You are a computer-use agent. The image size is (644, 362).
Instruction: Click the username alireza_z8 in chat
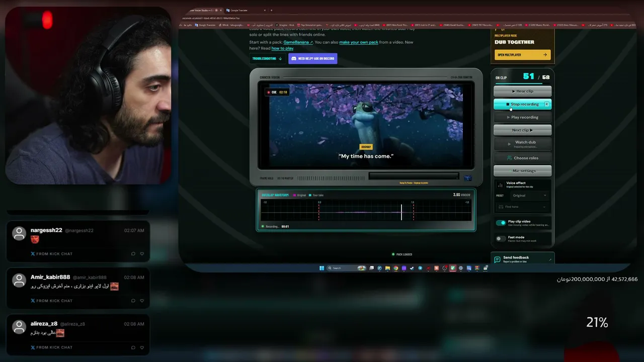[44, 324]
